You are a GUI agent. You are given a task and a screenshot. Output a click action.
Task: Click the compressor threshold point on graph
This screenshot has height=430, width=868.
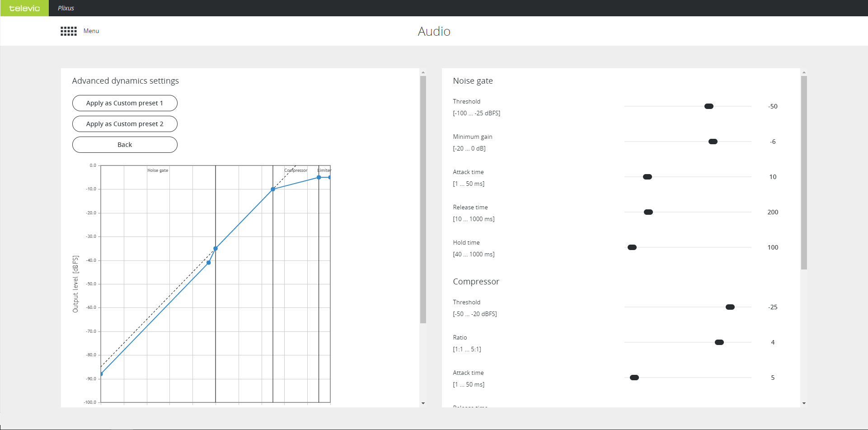273,189
